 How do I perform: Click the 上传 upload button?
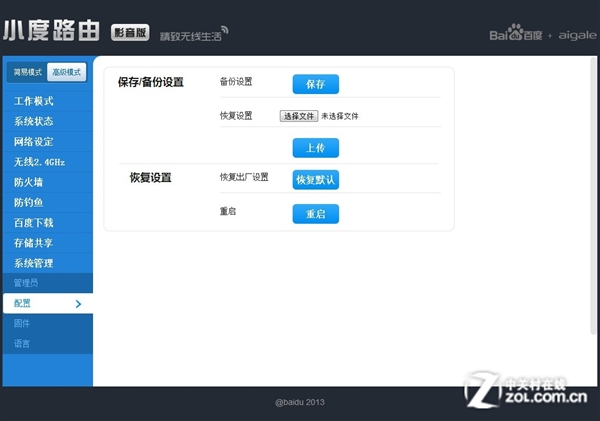(x=316, y=148)
